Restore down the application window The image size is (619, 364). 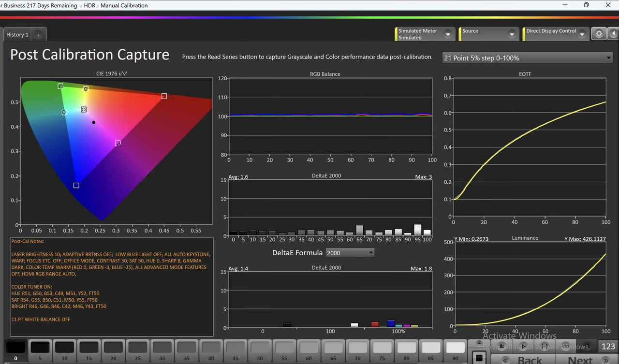coord(586,5)
